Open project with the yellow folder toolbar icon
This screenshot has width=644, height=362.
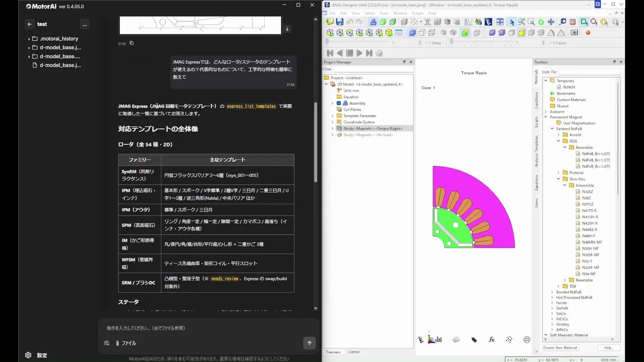tap(330, 22)
